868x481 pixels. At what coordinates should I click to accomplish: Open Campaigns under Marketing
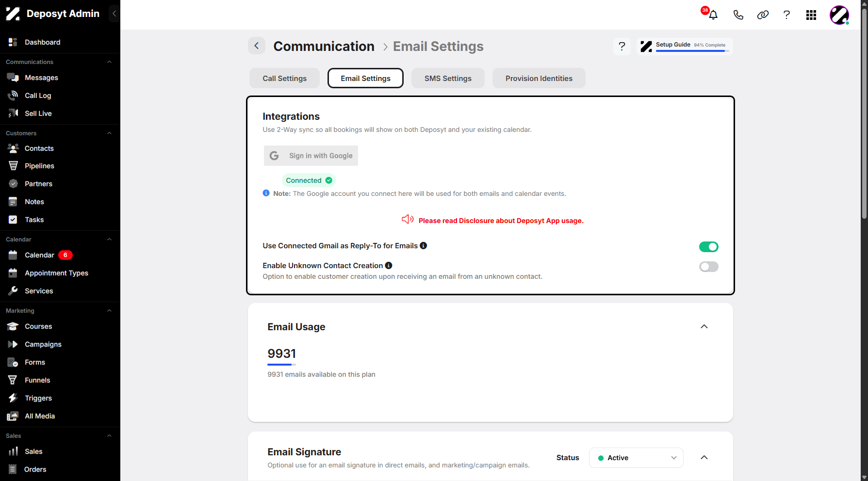coord(43,344)
